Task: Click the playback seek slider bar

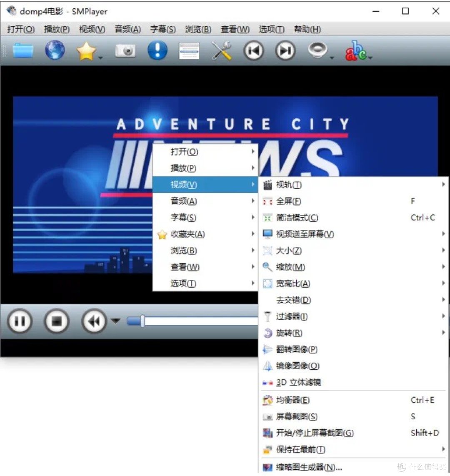Action: [200, 321]
